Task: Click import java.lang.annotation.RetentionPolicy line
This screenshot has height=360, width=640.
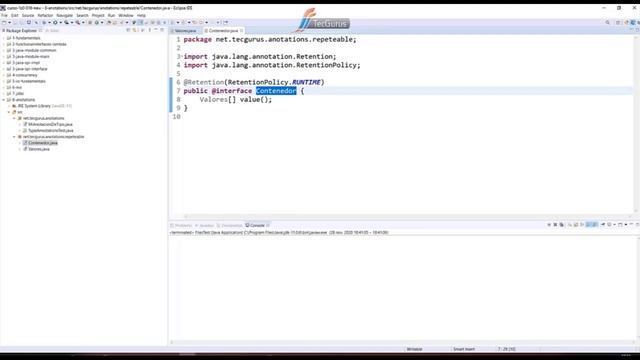Action: click(x=272, y=65)
